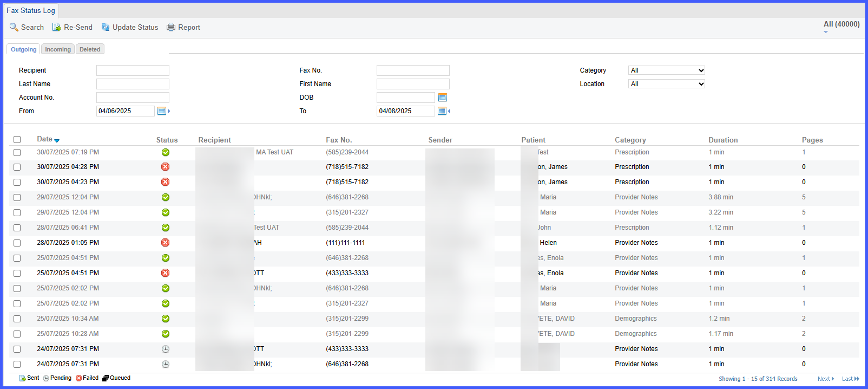Click sent status icon for 28/07/2025 06:41 PM

point(166,228)
